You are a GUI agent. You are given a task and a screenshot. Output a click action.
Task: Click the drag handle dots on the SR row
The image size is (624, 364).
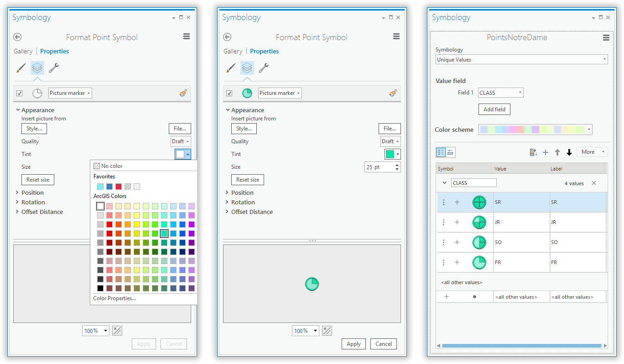point(444,202)
